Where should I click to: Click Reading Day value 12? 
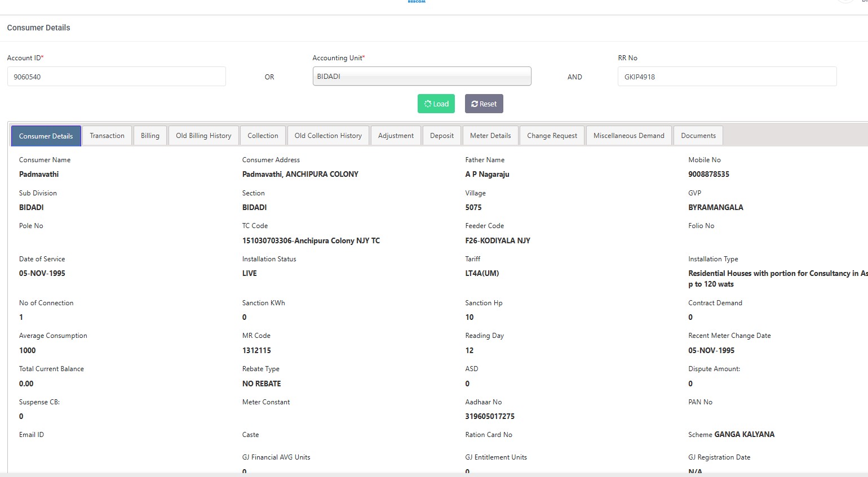click(x=470, y=350)
